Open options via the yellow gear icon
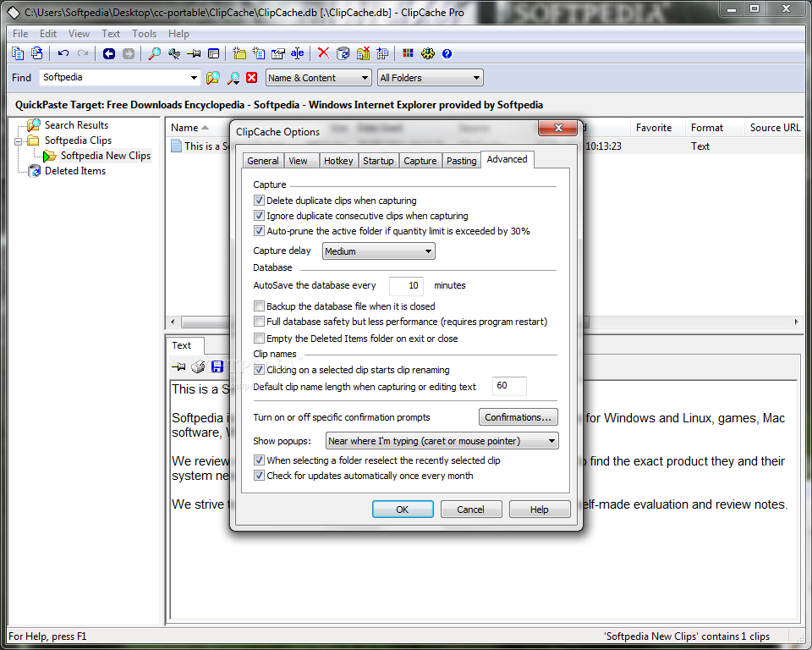The width and height of the screenshot is (812, 650). [x=428, y=53]
